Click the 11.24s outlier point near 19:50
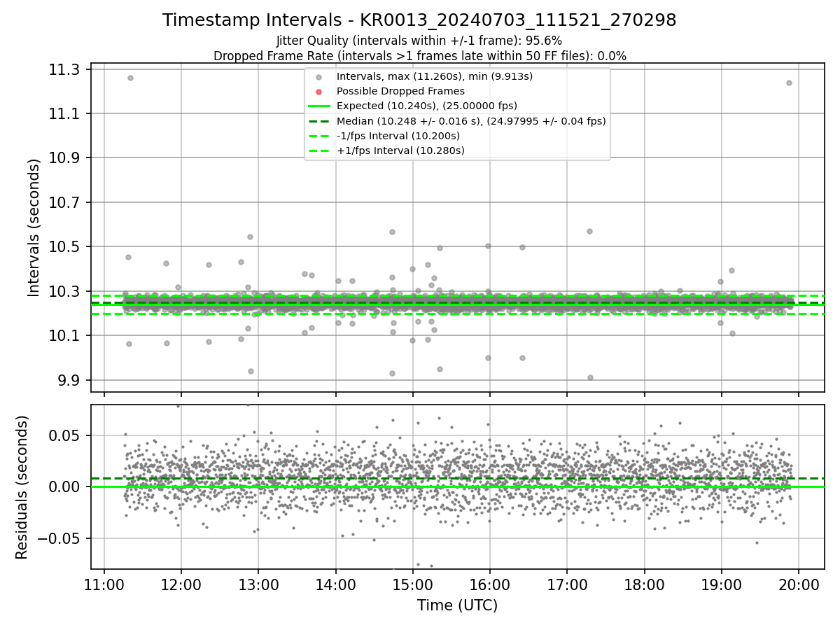 (x=789, y=83)
